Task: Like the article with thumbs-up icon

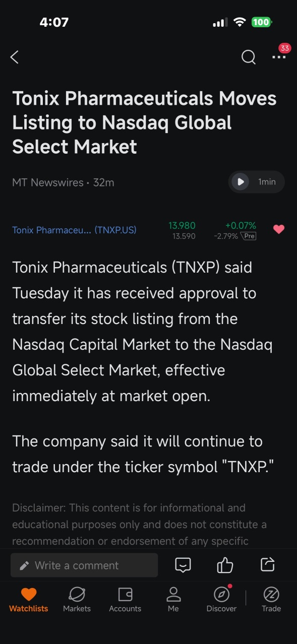Action: click(225, 565)
